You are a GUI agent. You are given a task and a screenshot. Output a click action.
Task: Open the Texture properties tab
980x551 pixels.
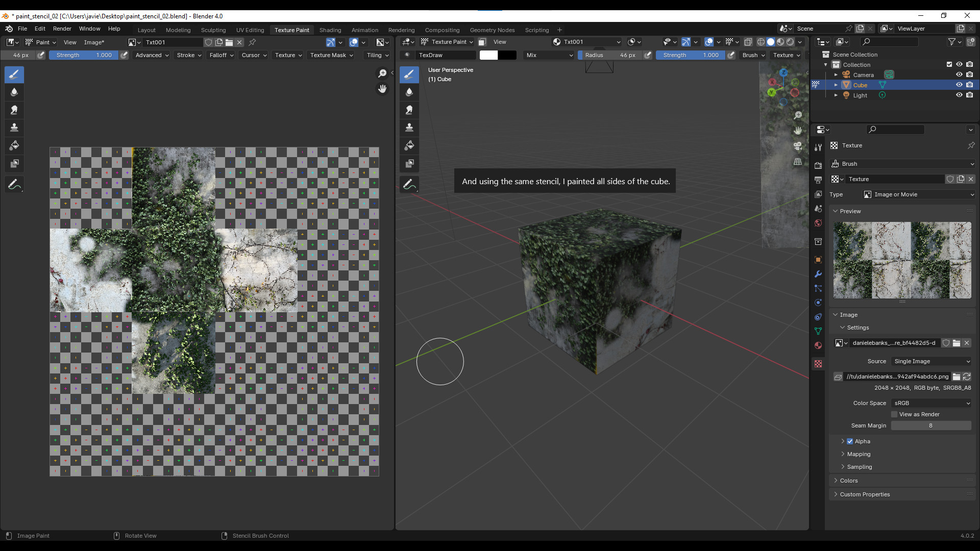click(818, 364)
